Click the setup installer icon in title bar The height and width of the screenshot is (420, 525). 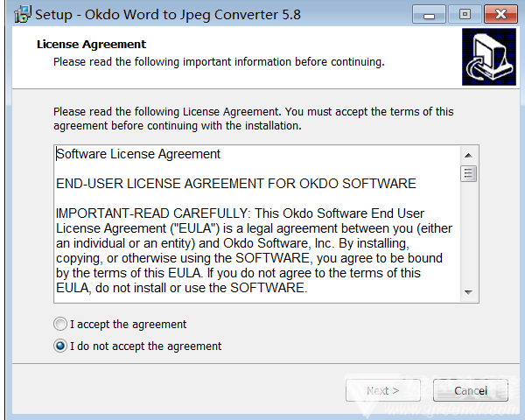click(23, 14)
